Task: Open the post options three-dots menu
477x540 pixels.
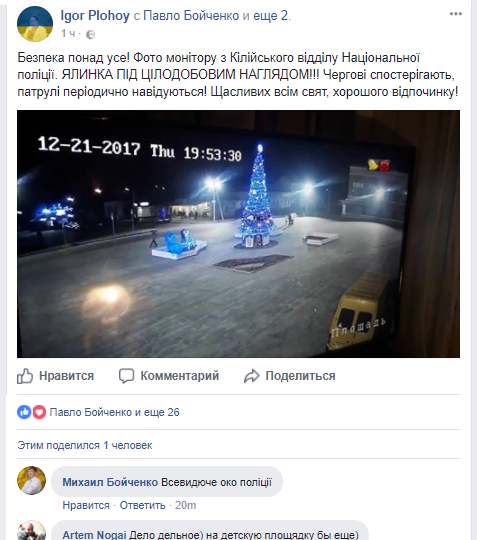Action: click(x=455, y=14)
